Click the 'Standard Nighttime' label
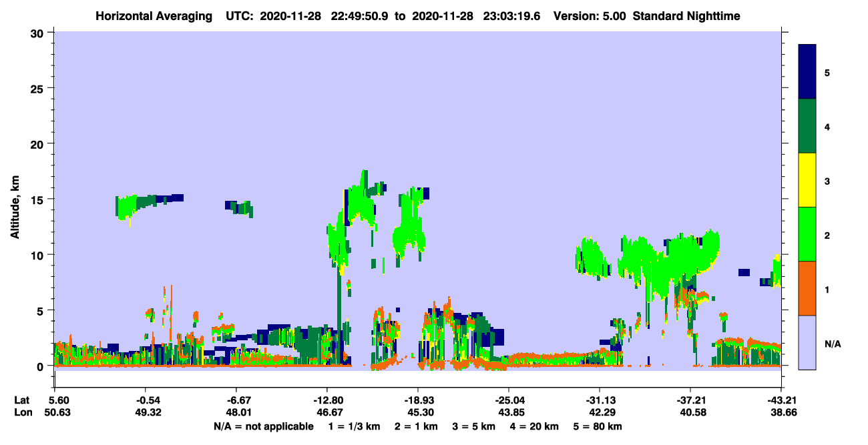This screenshot has height=445, width=868. 686,15
